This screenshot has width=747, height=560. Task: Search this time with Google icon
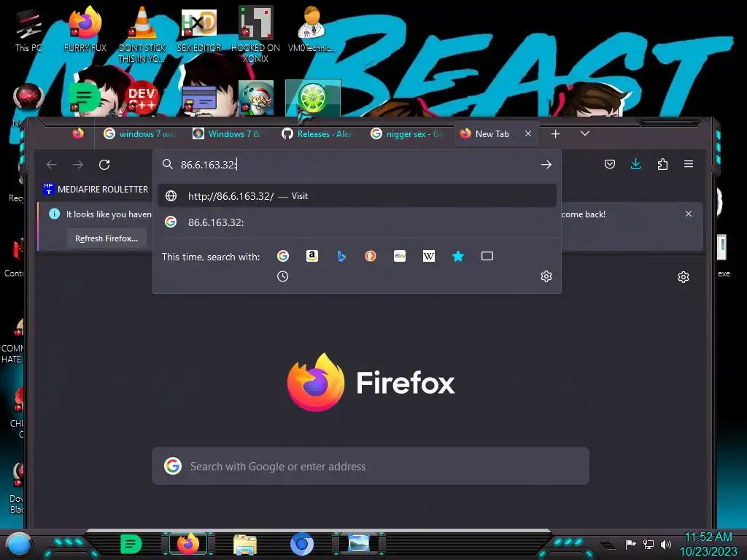pos(283,256)
